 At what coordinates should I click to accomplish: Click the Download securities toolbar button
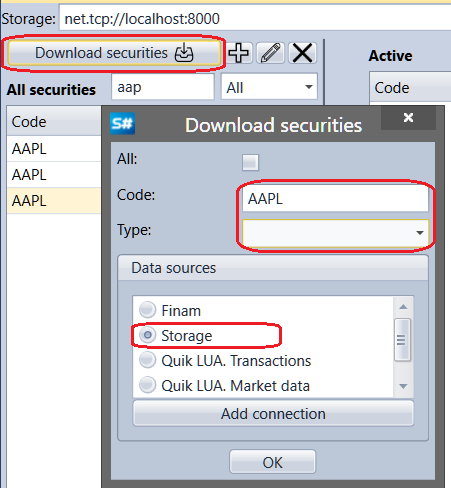[114, 53]
